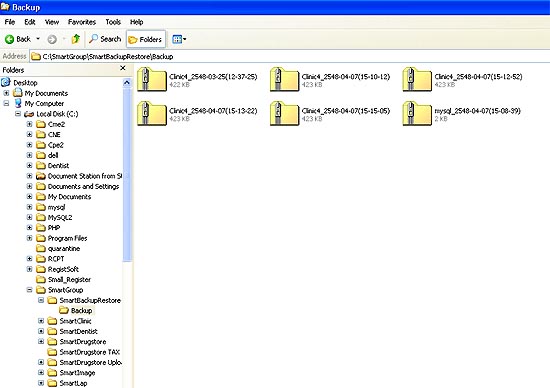Expand the SmartClinic folder node
Screen dimensions: 550x388
pyautogui.click(x=41, y=321)
